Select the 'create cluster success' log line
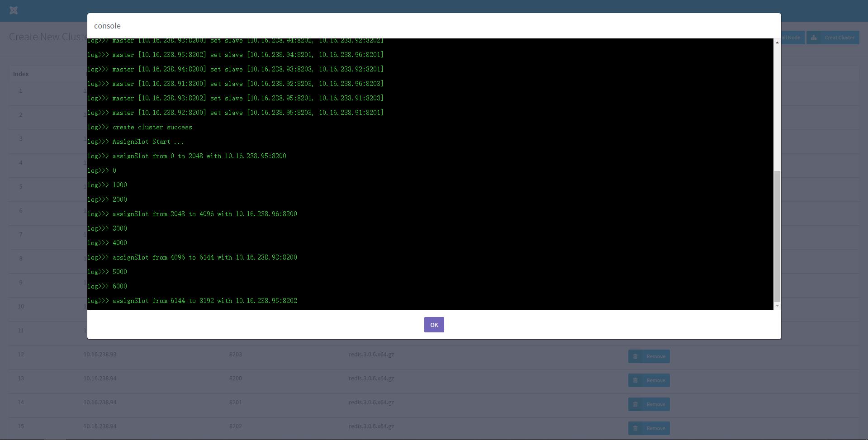 [140, 127]
